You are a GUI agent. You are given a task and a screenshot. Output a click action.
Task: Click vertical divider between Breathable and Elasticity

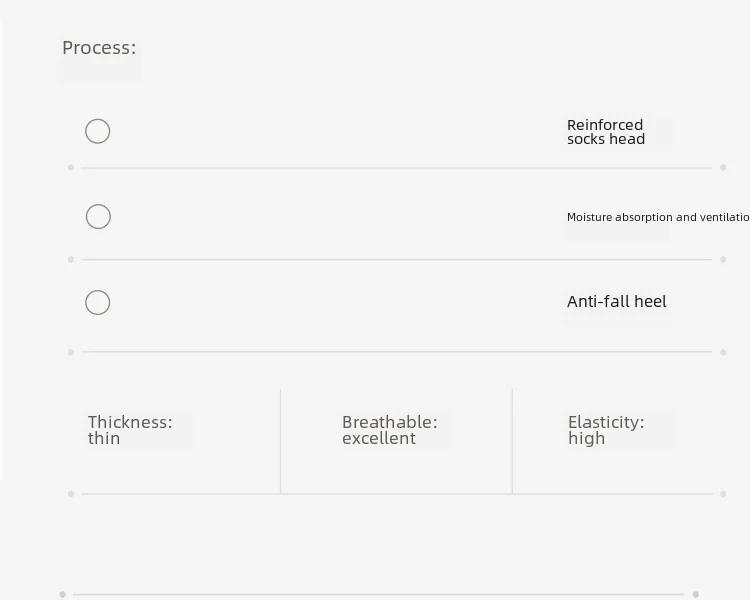[512, 441]
